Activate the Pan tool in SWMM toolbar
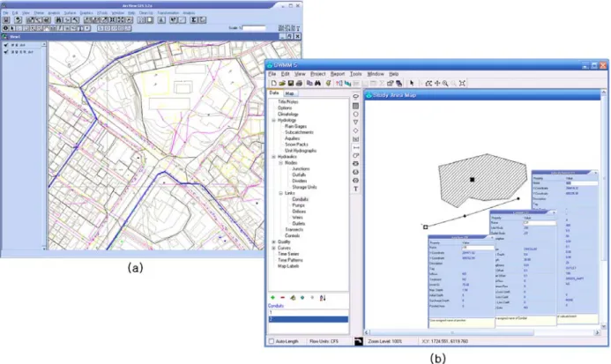The image size is (611, 364). (437, 83)
